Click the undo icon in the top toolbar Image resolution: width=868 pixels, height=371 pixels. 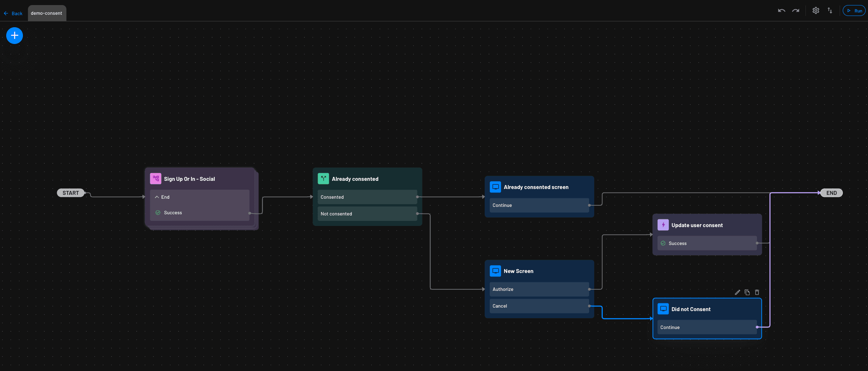point(781,10)
